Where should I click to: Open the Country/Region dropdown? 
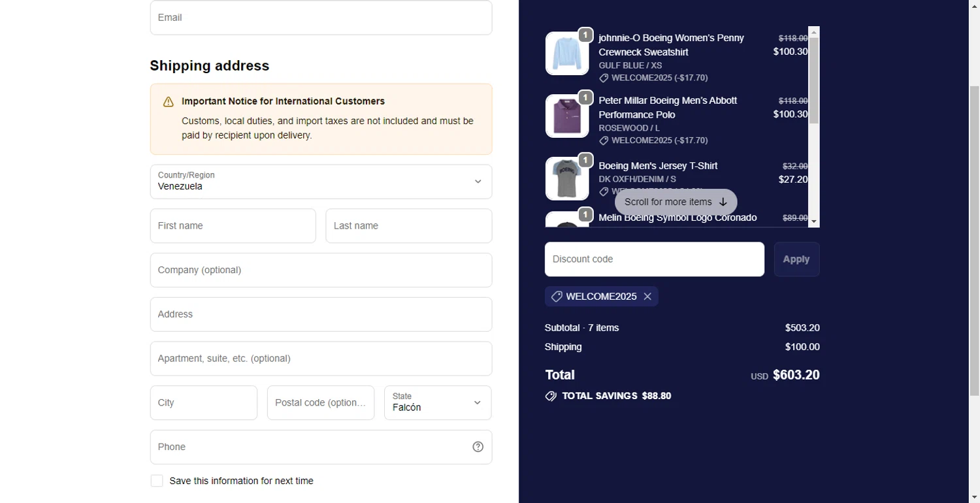321,182
